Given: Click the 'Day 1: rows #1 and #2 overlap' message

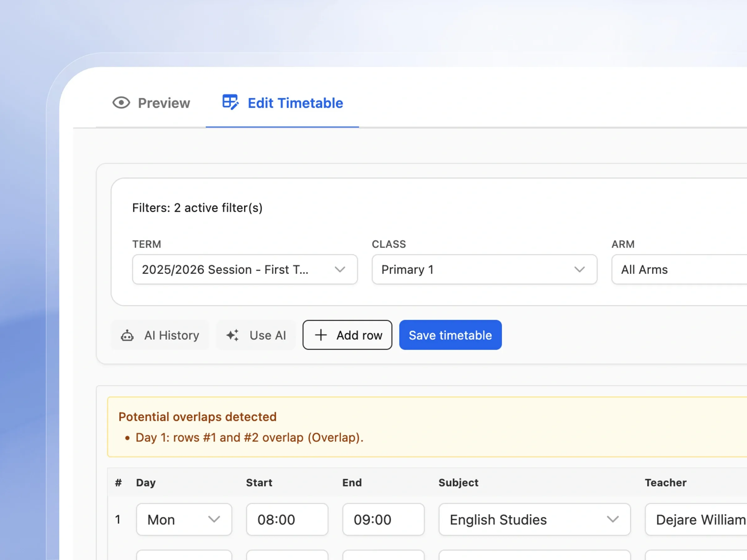Looking at the screenshot, I should [x=250, y=437].
